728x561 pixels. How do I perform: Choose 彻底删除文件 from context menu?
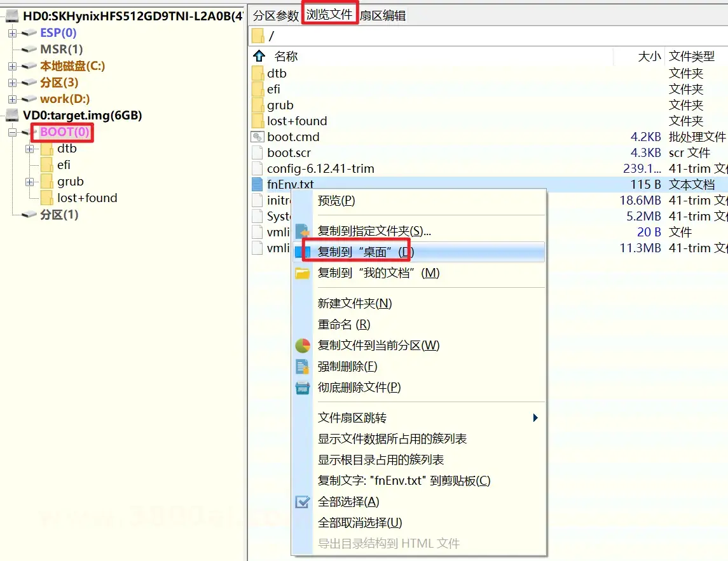tap(359, 388)
